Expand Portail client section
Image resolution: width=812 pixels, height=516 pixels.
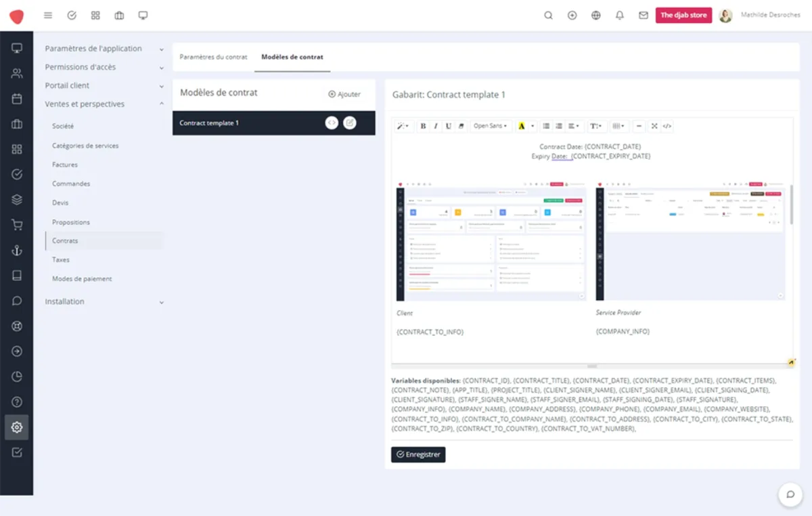click(104, 86)
